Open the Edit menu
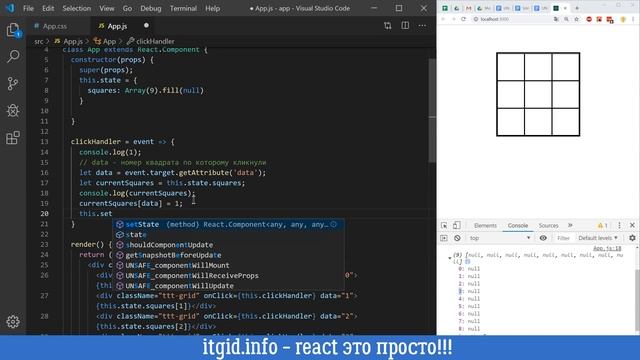Image resolution: width=640 pixels, height=360 pixels. pyautogui.click(x=48, y=8)
